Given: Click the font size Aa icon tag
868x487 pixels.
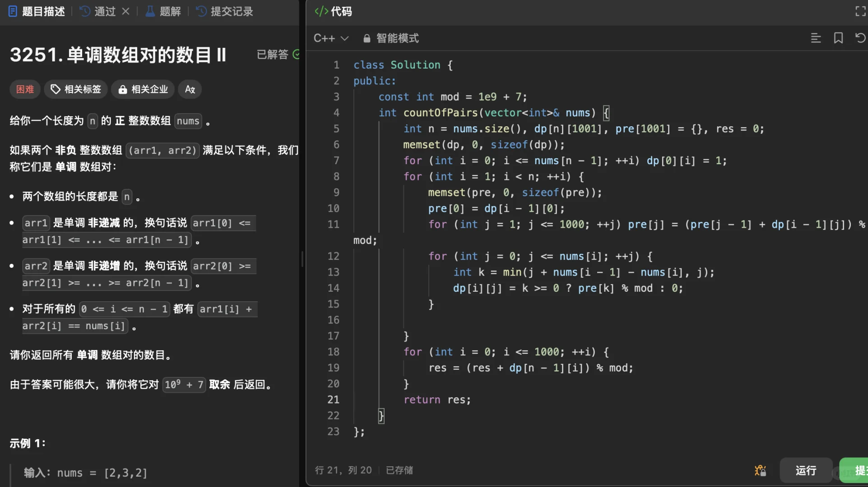Looking at the screenshot, I should [x=190, y=89].
